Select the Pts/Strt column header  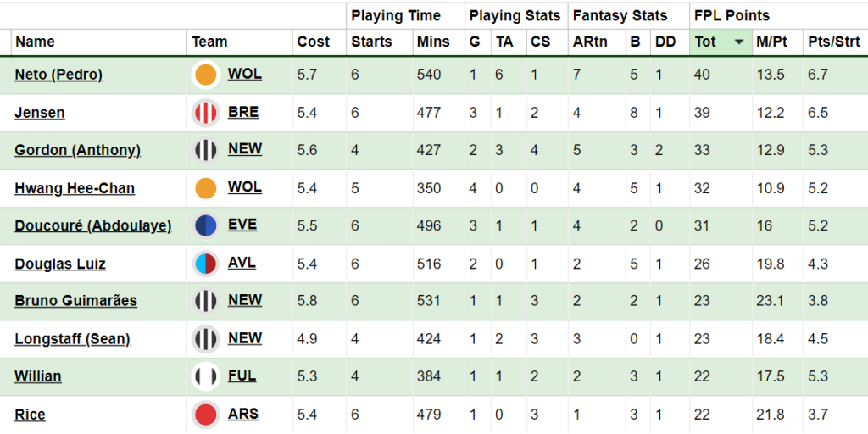click(834, 42)
